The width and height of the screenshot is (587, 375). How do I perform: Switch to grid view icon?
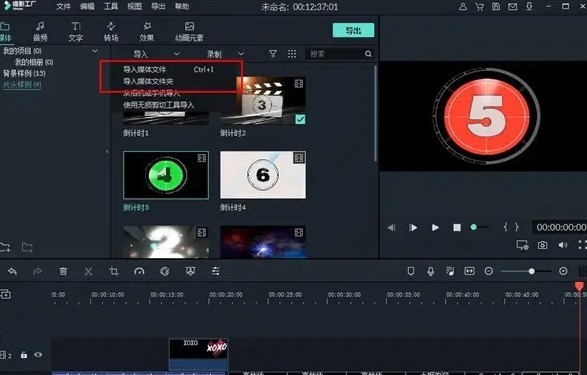pos(292,54)
